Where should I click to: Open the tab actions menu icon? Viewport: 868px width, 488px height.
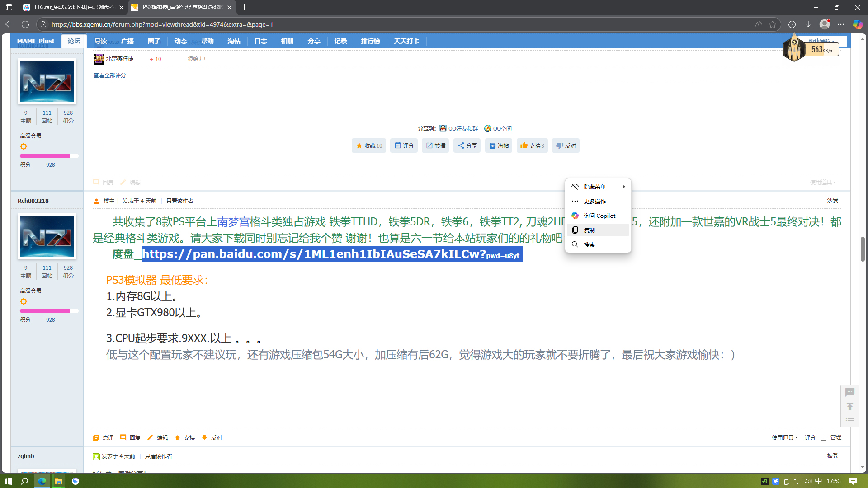click(9, 7)
